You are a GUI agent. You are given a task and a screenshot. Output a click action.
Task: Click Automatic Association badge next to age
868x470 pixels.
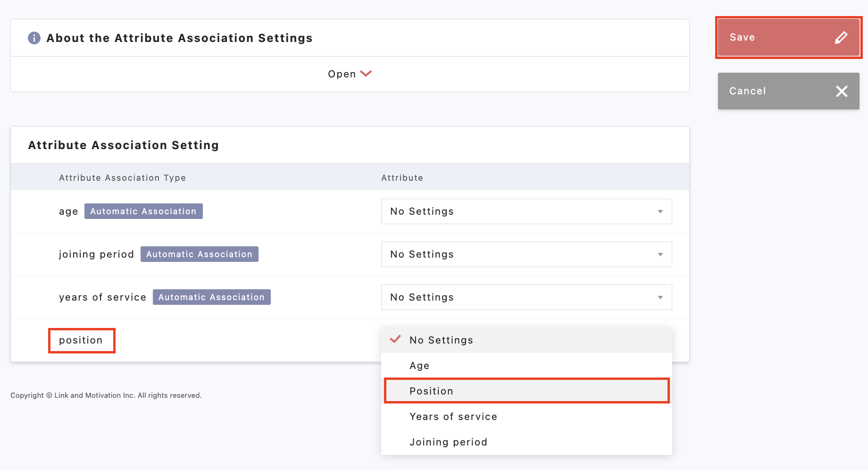pos(143,211)
